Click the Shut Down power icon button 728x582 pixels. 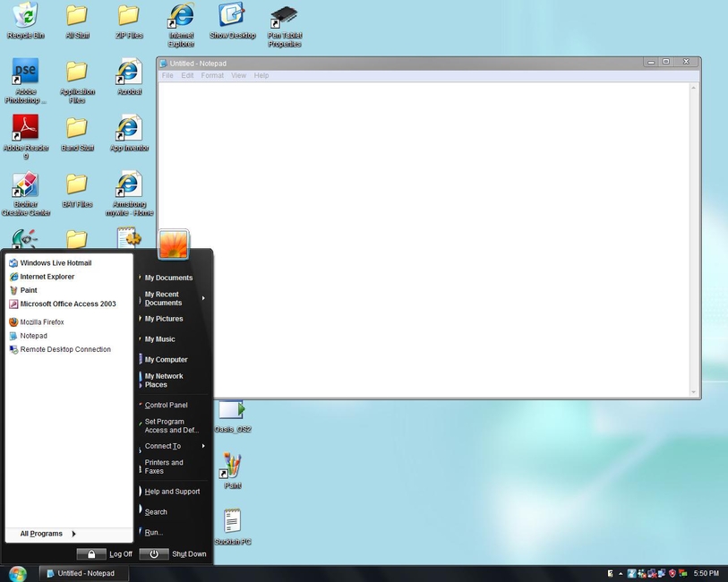point(154,553)
